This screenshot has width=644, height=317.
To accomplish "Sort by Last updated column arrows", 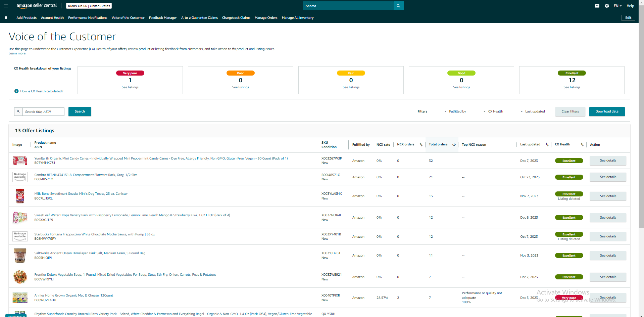I will pos(547,145).
